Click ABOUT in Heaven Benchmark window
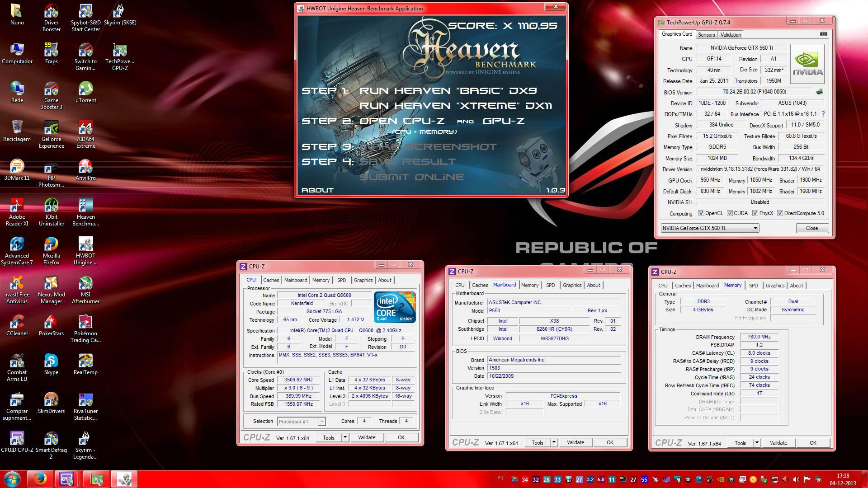 point(317,190)
